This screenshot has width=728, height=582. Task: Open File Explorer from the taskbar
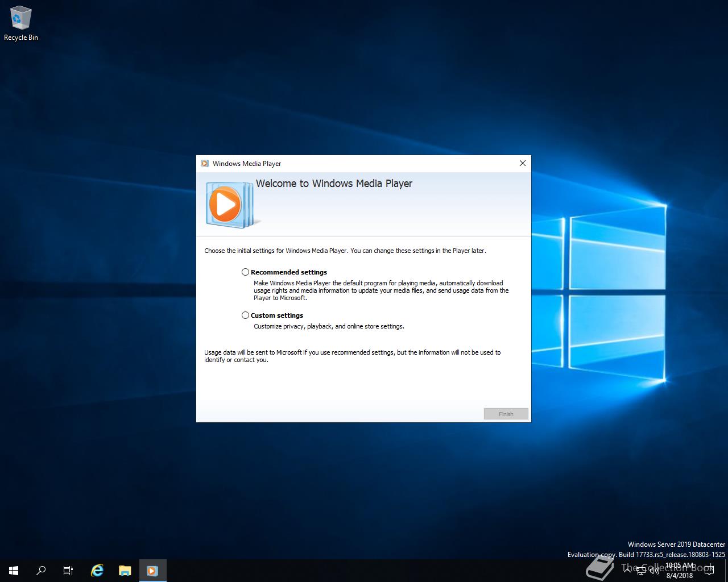pyautogui.click(x=125, y=571)
